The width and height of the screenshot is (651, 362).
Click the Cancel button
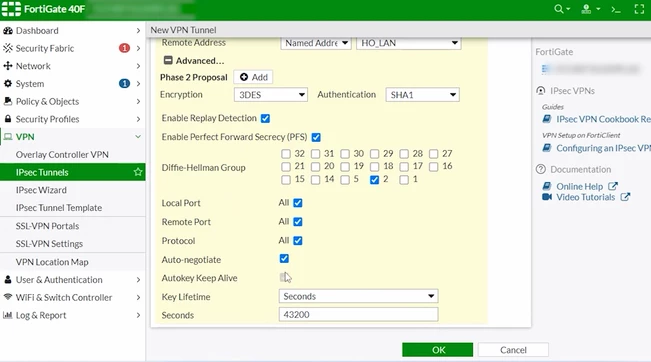tap(513, 350)
